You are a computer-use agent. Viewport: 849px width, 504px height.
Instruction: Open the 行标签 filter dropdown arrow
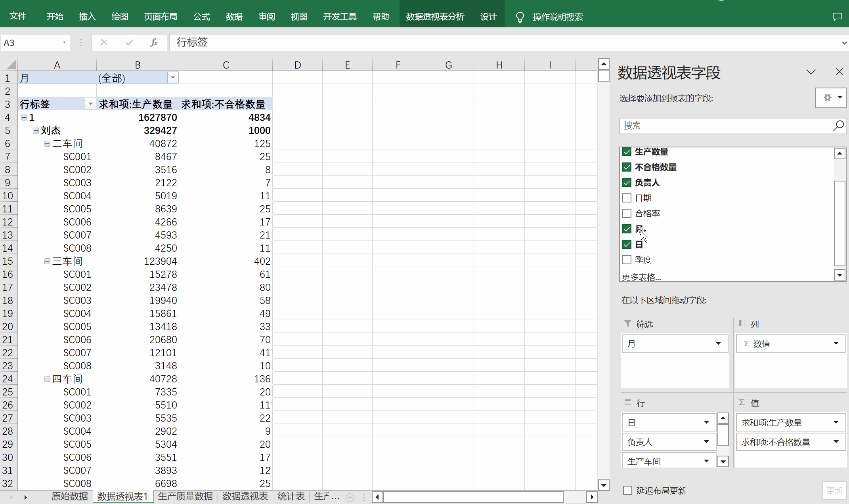[90, 104]
